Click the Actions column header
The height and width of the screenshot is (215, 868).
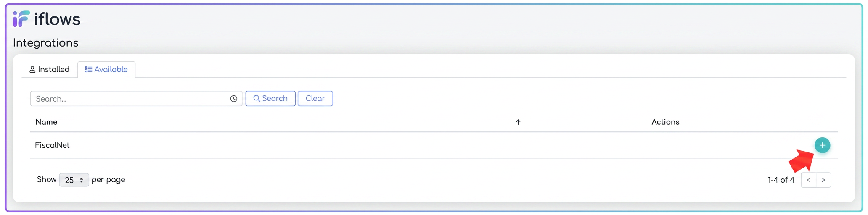pos(665,122)
